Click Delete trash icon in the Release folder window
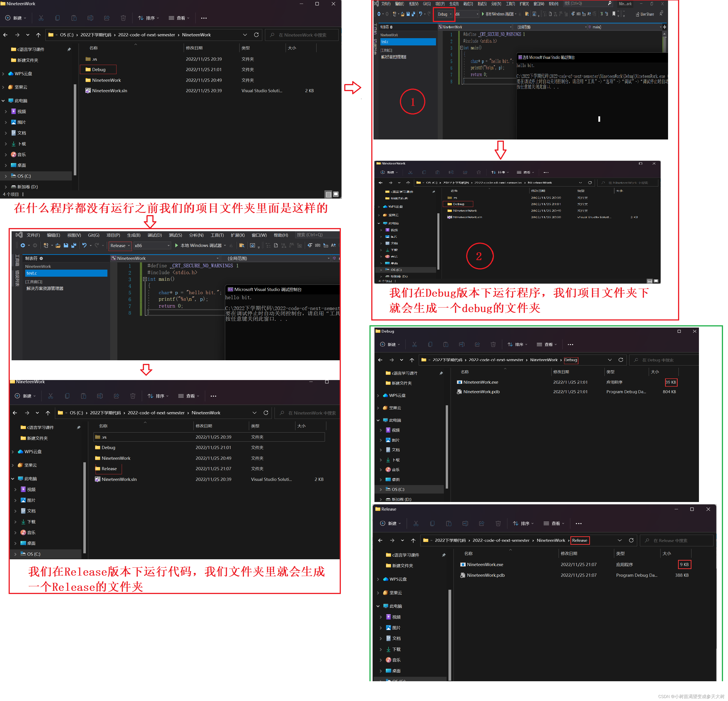The width and height of the screenshot is (728, 701). click(498, 523)
